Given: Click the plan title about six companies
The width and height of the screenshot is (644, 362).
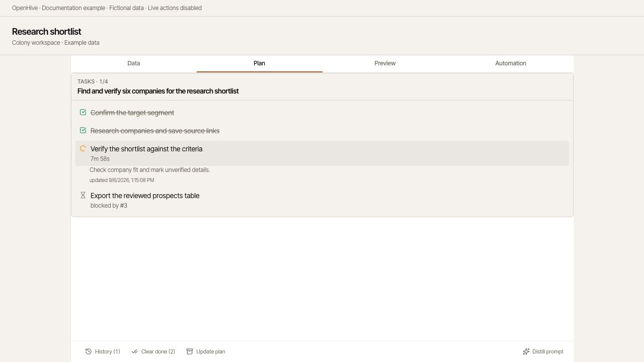Looking at the screenshot, I should [x=158, y=91].
